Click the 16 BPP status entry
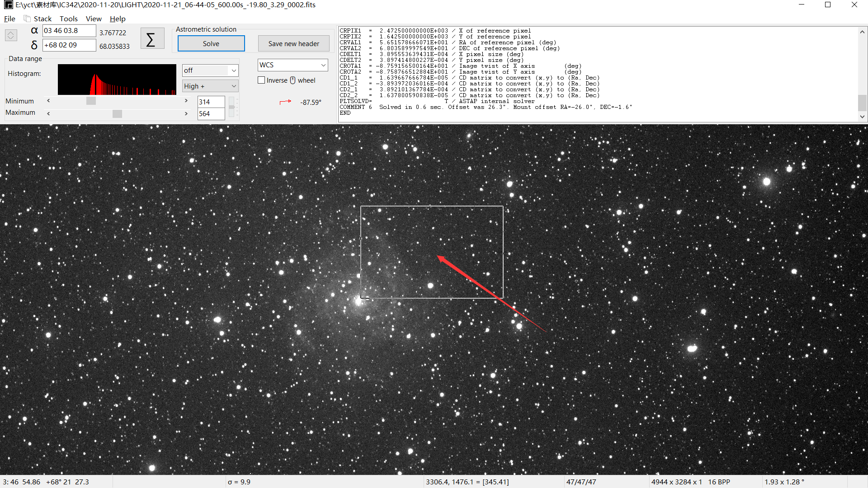This screenshot has height=488, width=868. coord(719,482)
